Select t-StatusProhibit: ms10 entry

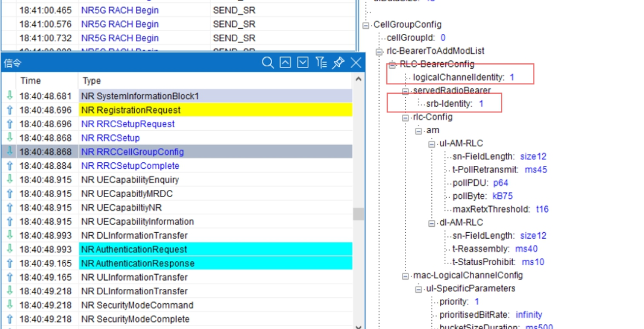498,262
